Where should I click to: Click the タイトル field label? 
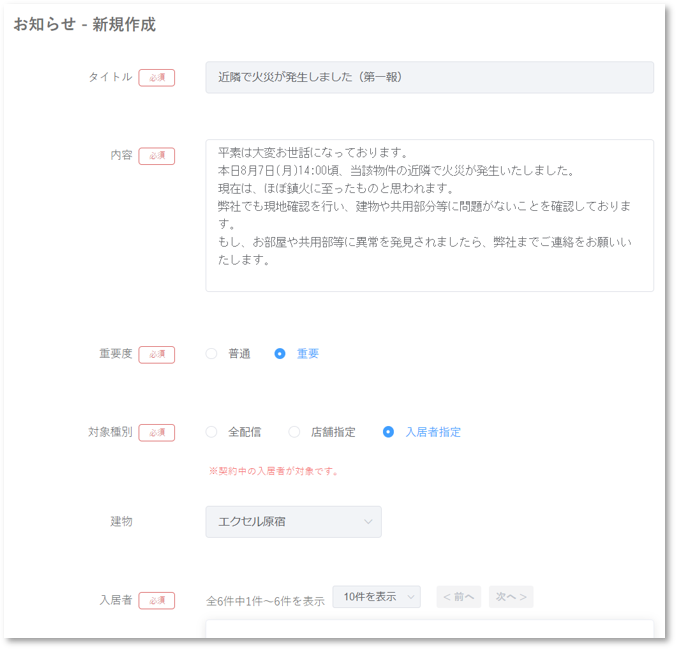click(x=110, y=77)
